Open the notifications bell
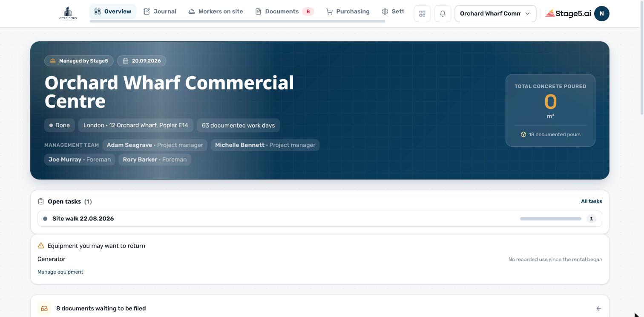This screenshot has width=644, height=317. 443,14
